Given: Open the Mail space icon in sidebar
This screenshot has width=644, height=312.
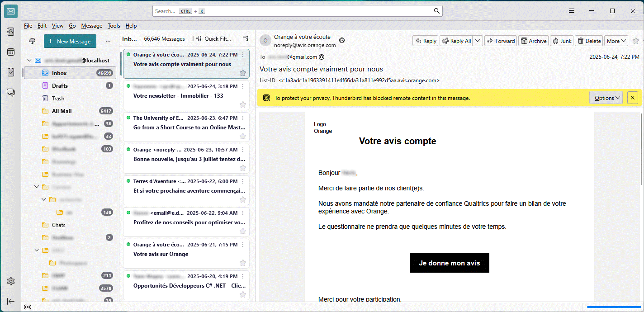Looking at the screenshot, I should click(x=11, y=11).
